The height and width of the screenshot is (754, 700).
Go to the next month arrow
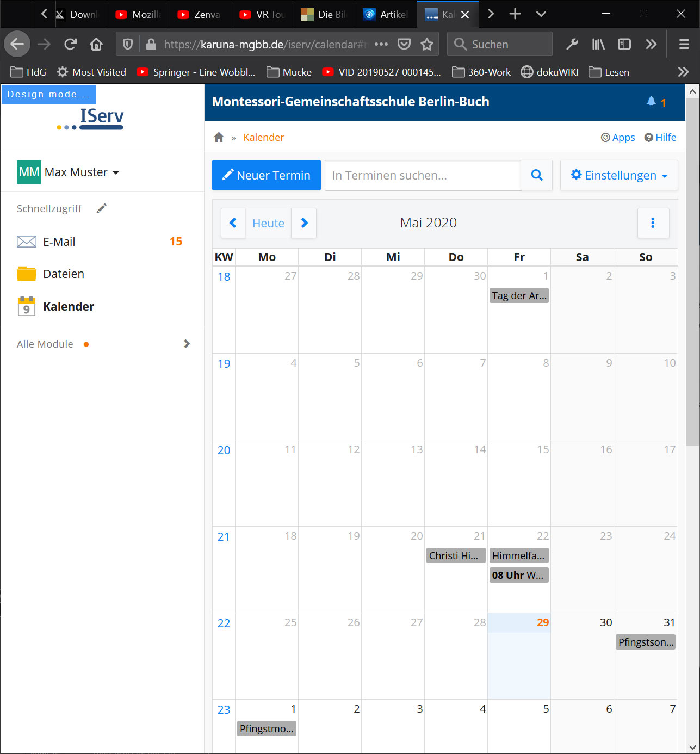304,223
